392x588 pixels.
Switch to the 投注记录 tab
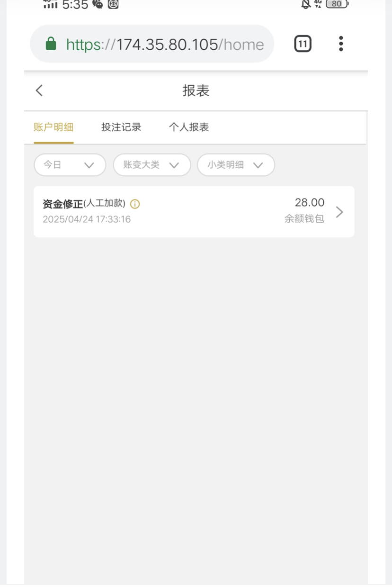[x=121, y=127]
